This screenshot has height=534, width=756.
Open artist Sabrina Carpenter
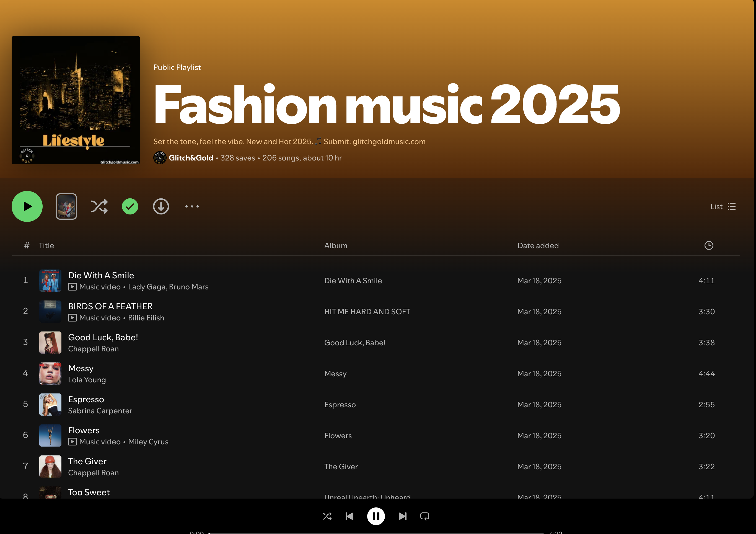pyautogui.click(x=100, y=411)
